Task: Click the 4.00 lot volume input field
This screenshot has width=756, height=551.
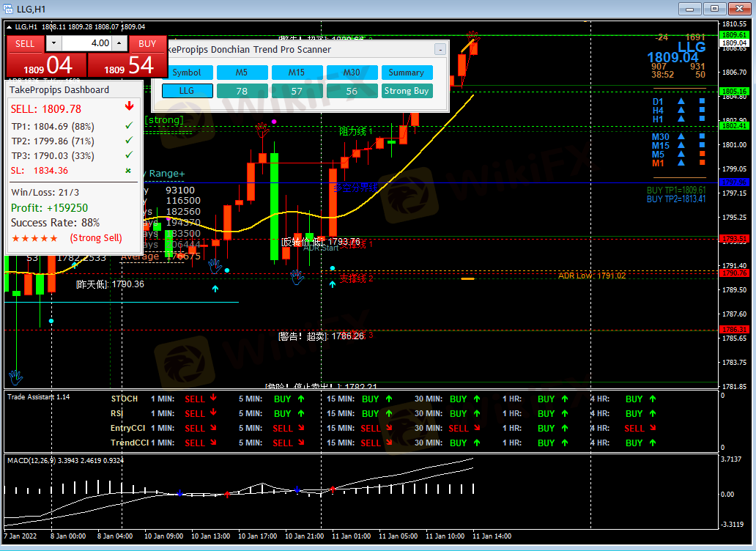Action: [x=86, y=43]
